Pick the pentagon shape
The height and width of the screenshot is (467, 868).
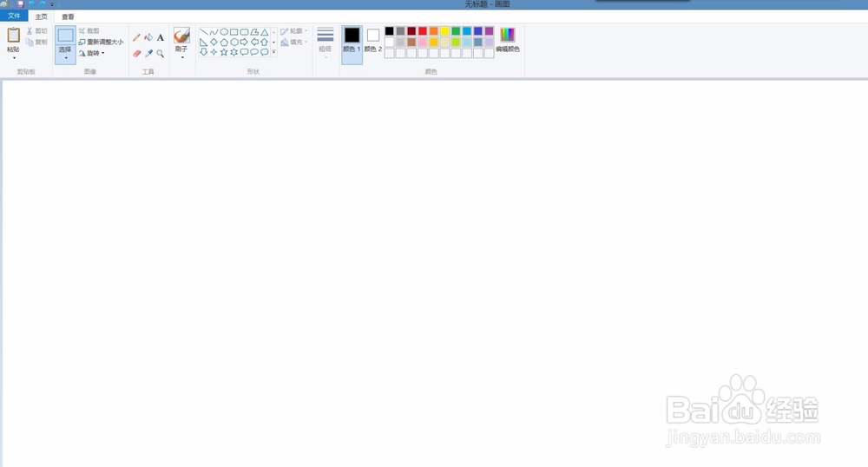point(224,42)
